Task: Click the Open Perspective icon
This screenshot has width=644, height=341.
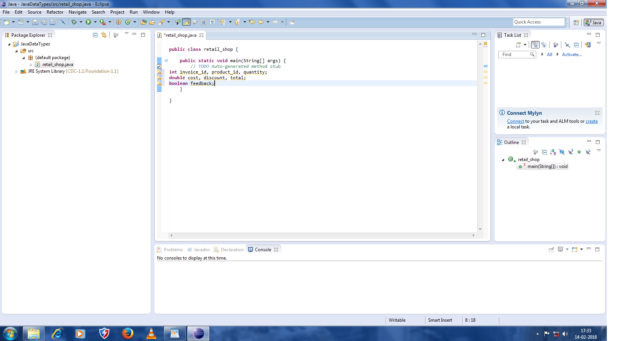Action: point(576,22)
